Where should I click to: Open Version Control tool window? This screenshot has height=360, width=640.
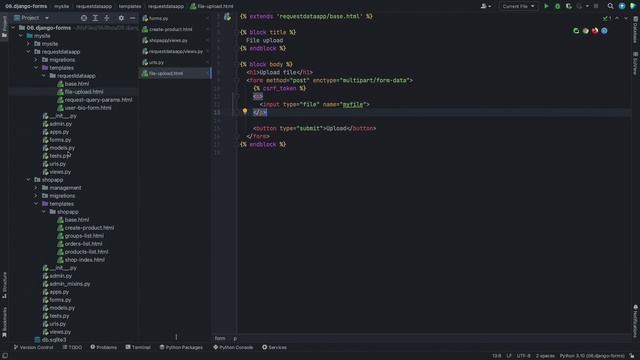33,347
